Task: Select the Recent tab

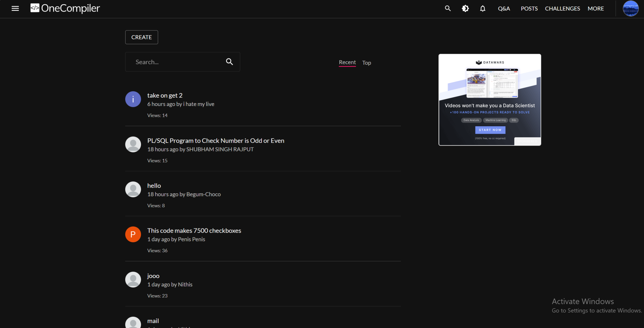Action: pos(347,63)
